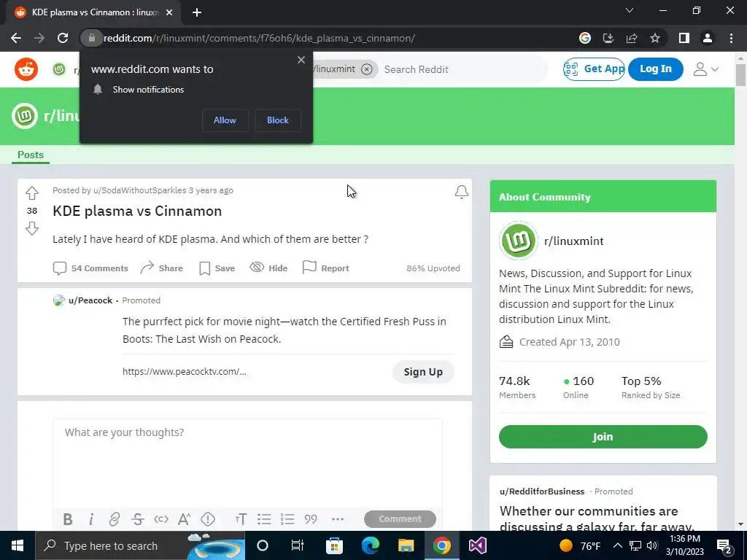Open the peacocktv.com ad link

click(x=185, y=371)
